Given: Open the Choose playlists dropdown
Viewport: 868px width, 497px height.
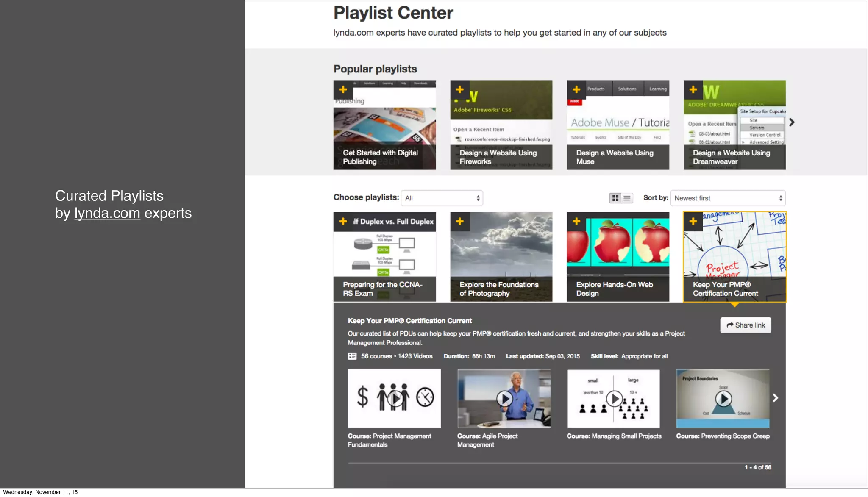Looking at the screenshot, I should pos(442,198).
